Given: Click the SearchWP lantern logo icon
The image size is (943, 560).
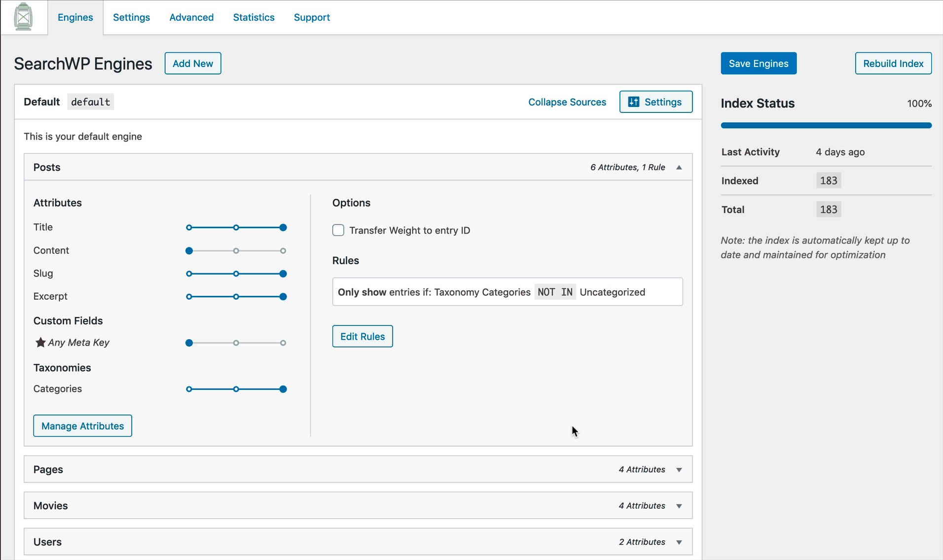Looking at the screenshot, I should (23, 17).
